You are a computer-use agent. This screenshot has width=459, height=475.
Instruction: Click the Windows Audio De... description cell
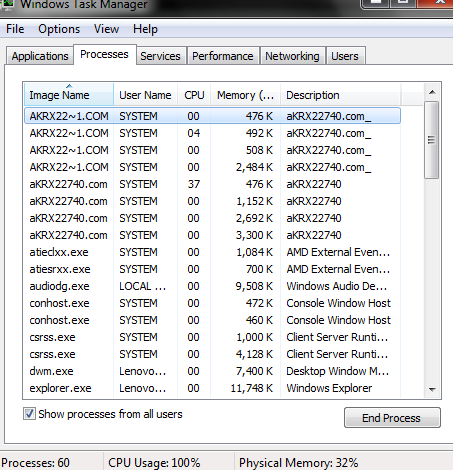click(337, 286)
